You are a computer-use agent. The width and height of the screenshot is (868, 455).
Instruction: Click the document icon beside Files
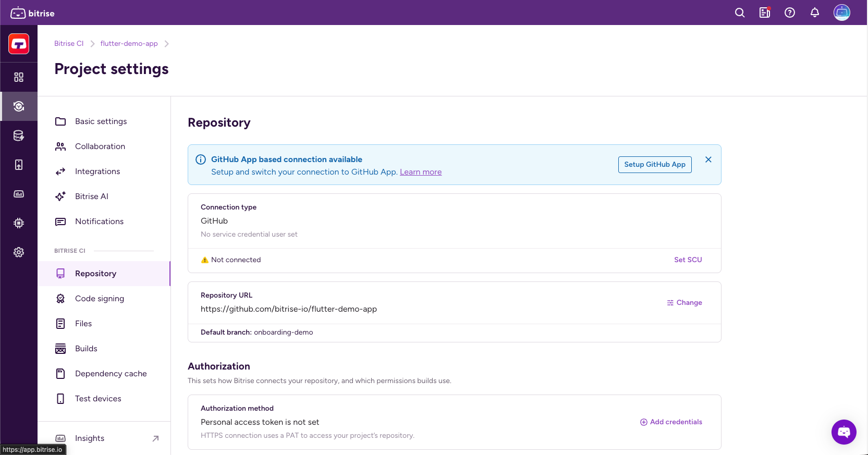point(60,324)
